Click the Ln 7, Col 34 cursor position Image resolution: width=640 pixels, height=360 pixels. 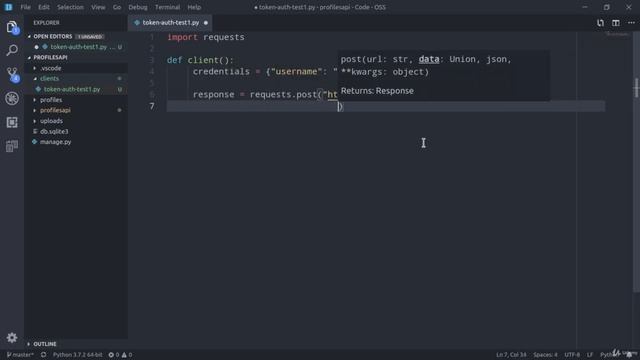point(511,355)
